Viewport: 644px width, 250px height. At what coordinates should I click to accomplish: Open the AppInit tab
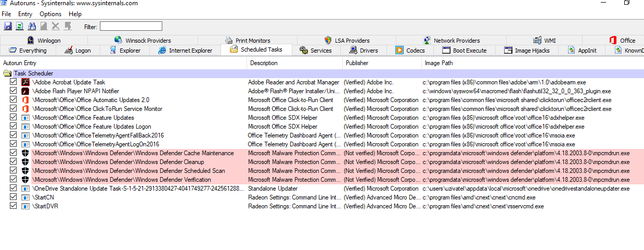582,51
